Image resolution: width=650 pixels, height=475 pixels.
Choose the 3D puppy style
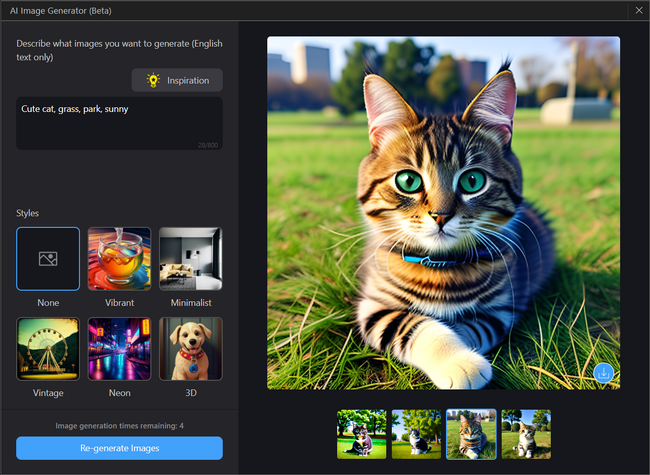191,349
